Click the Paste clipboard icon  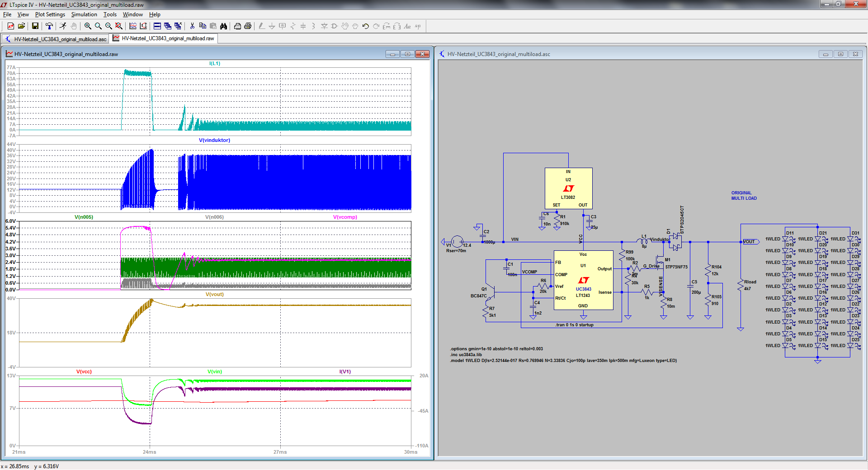pyautogui.click(x=213, y=26)
